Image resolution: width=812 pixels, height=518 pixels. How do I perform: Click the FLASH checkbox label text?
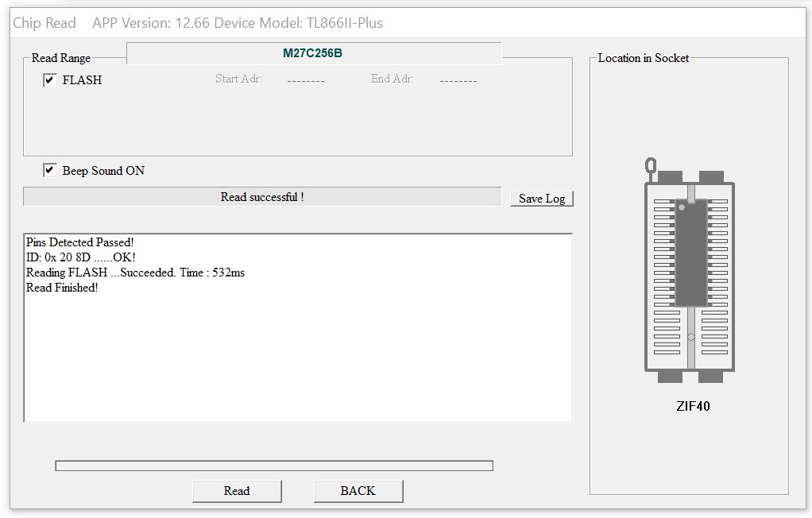[x=82, y=80]
